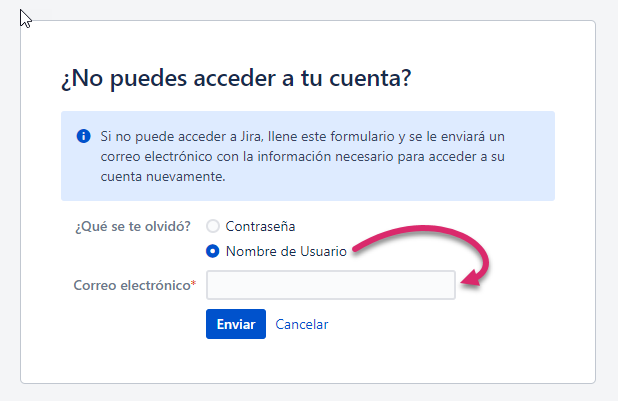Submit the form with the Enviar button
This screenshot has height=401, width=618.
point(236,324)
